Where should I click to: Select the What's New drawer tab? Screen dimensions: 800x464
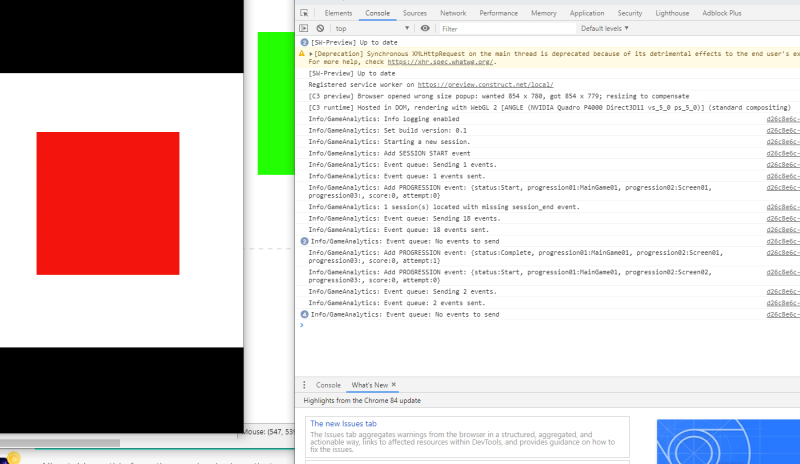(x=369, y=385)
